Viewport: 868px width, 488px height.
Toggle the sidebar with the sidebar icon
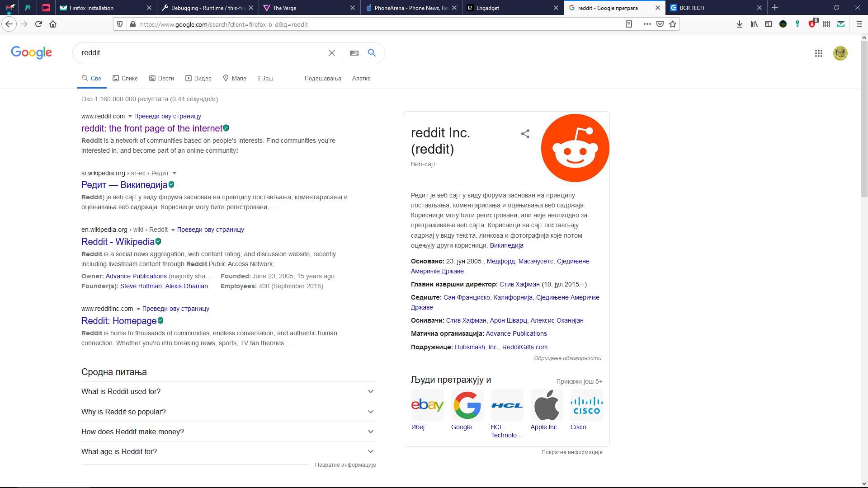[x=768, y=24]
